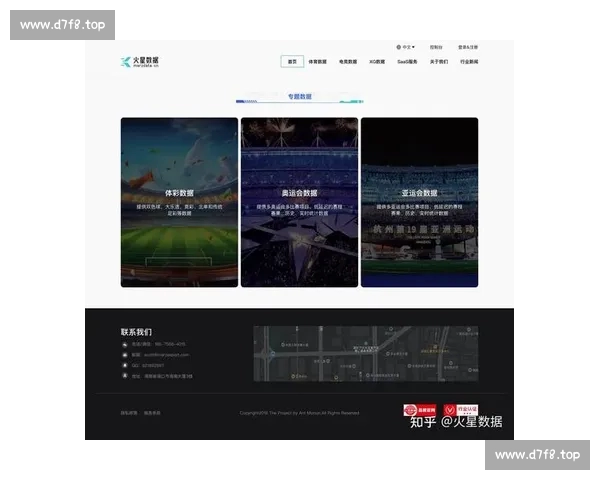Viewport: 600px width, 480px height.
Task: Open the XG数据 menu item
Action: pos(377,62)
